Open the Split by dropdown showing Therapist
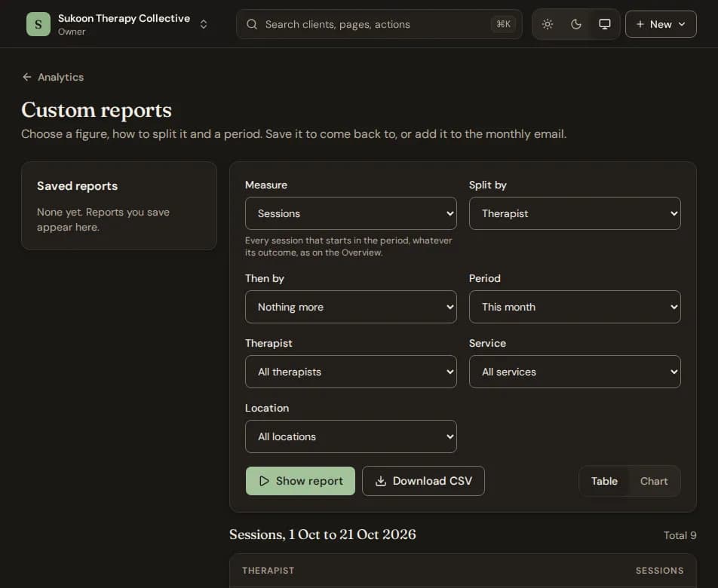The image size is (718, 588). click(x=575, y=213)
